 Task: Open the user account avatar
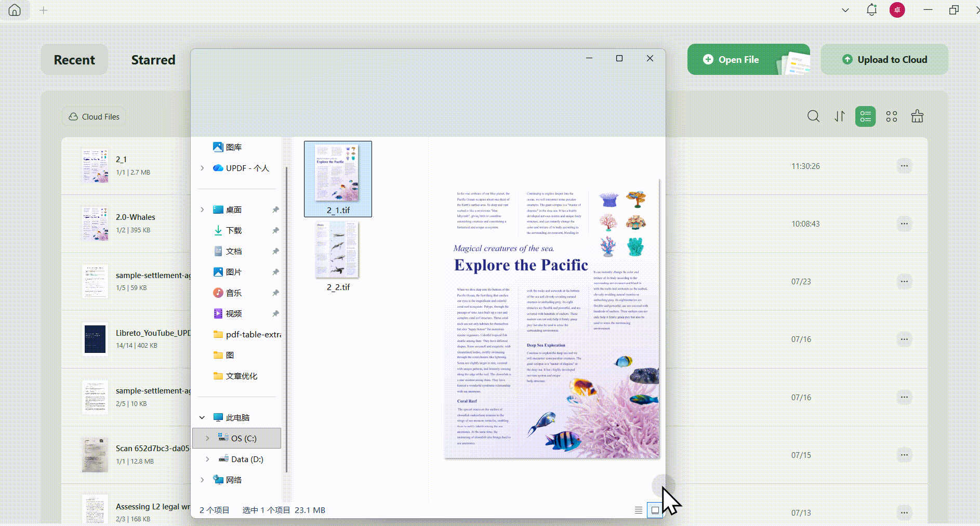point(897,10)
